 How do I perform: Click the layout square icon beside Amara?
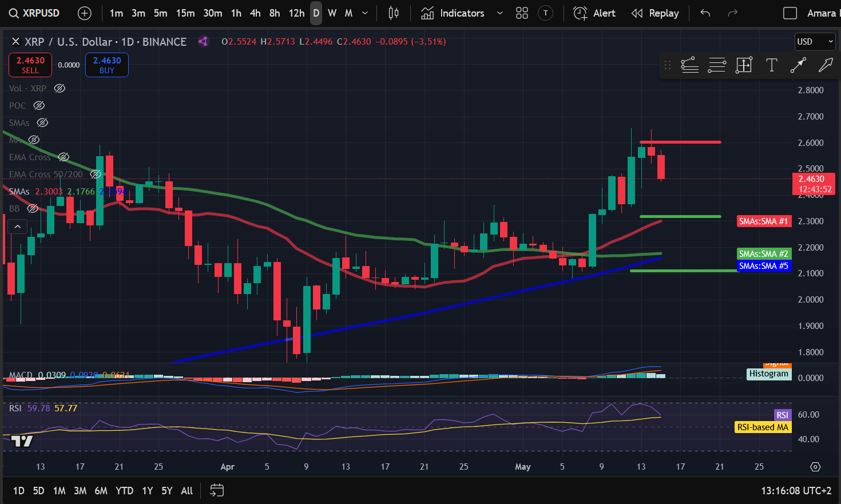click(x=790, y=13)
